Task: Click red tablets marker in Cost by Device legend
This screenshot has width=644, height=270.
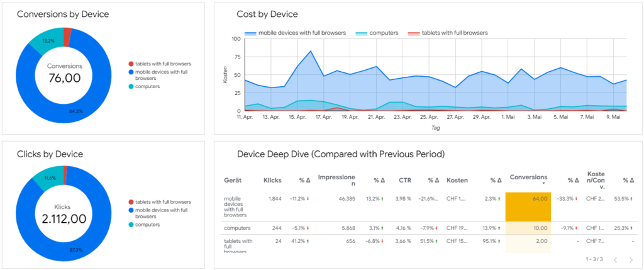Action: [x=414, y=33]
